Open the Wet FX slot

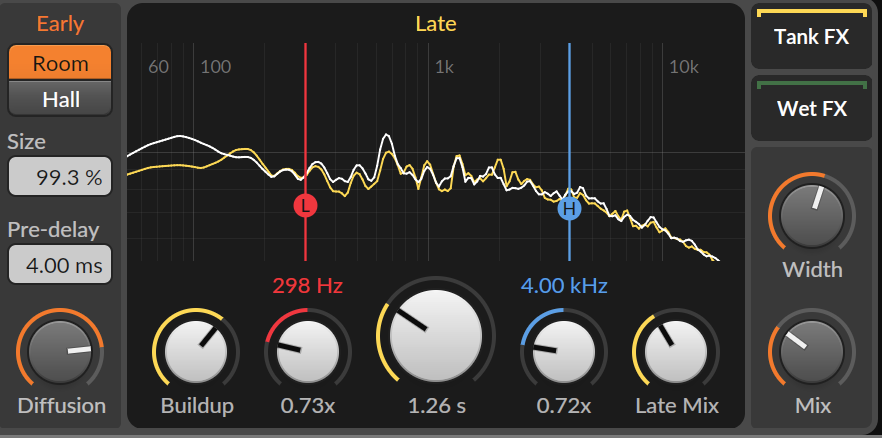812,108
